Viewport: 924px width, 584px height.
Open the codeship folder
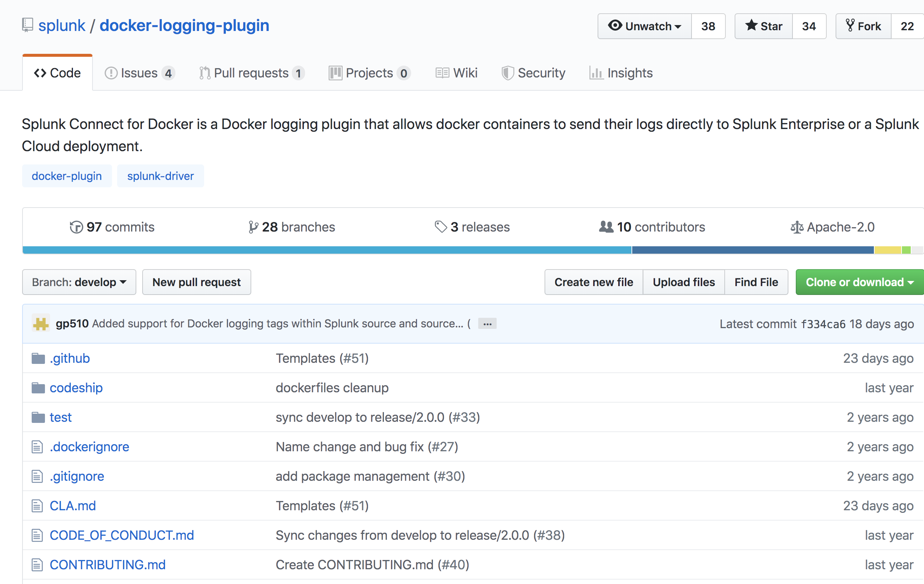click(x=76, y=388)
